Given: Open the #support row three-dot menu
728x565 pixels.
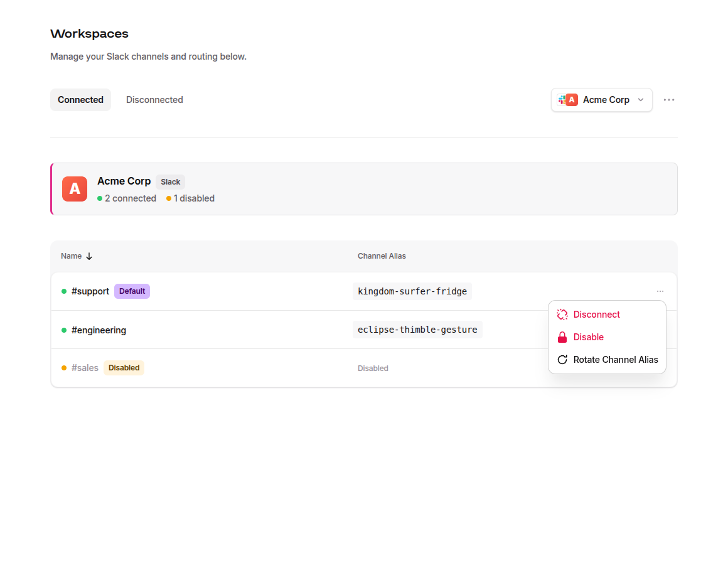Looking at the screenshot, I should pos(660,291).
